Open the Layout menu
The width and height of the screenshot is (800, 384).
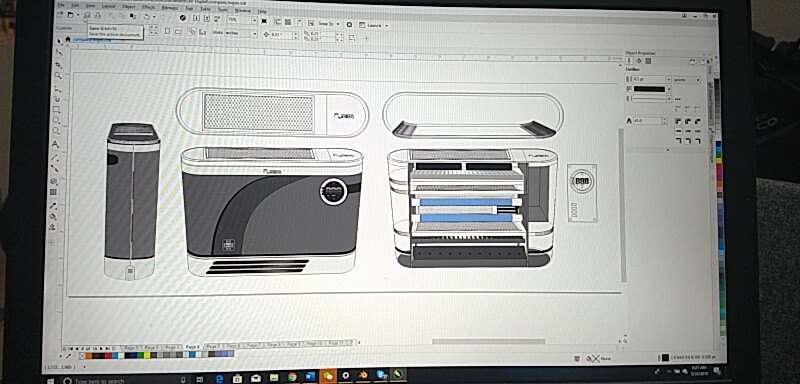tap(108, 6)
